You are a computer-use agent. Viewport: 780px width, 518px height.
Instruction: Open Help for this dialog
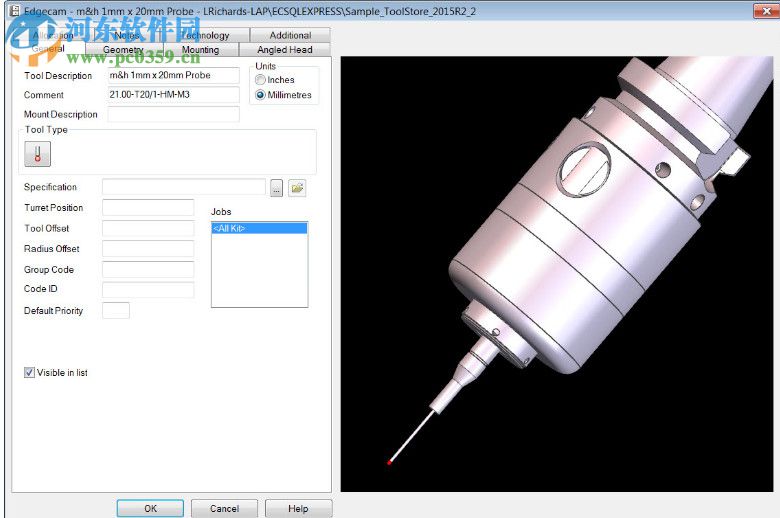(298, 509)
